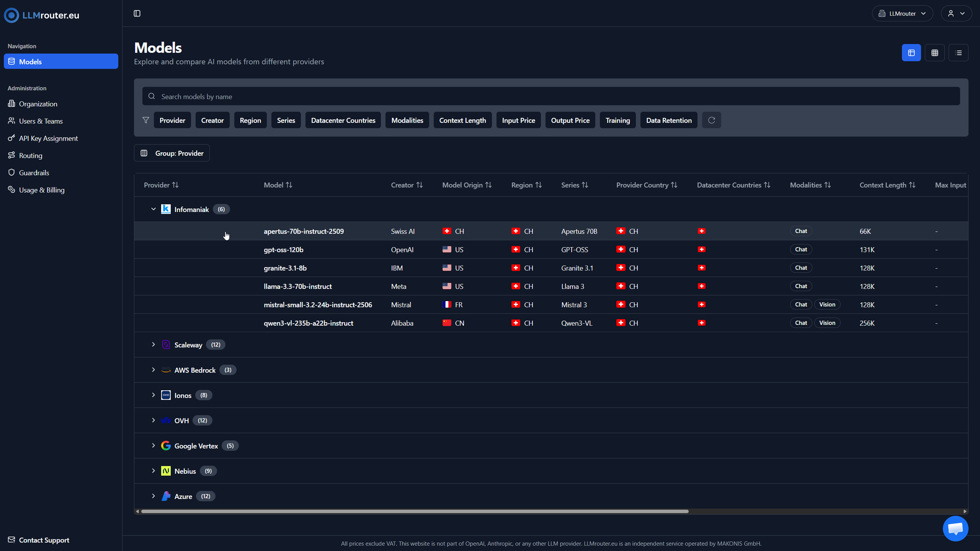Image resolution: width=980 pixels, height=551 pixels.
Task: Go to Guardrails in the sidebar
Action: coord(34,173)
